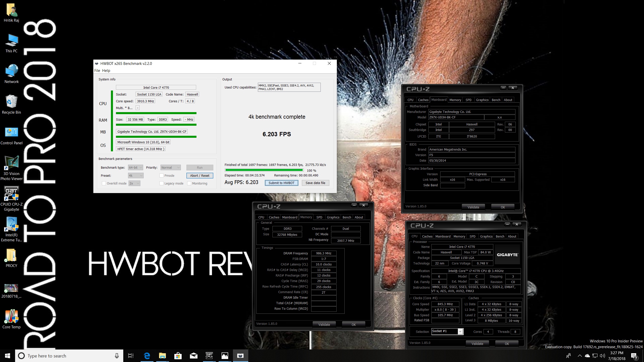Click OK in the Mainboard CPU-Z window
Image resolution: width=644 pixels, height=362 pixels.
(503, 207)
